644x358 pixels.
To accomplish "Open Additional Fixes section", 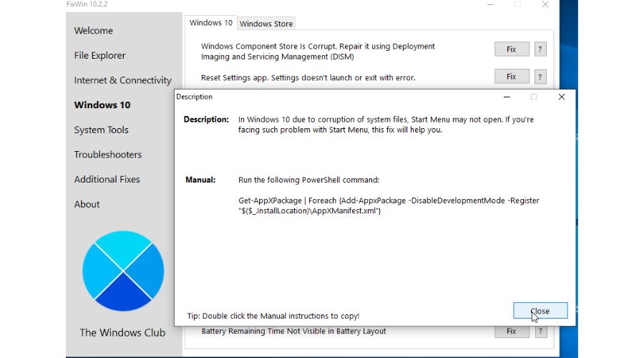I will click(x=107, y=179).
